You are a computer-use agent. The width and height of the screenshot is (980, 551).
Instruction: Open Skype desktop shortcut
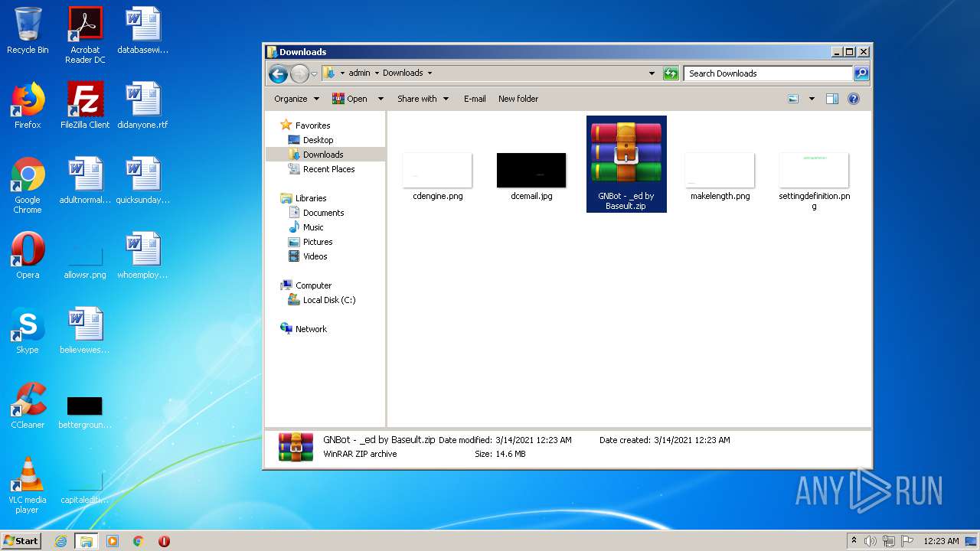click(28, 331)
